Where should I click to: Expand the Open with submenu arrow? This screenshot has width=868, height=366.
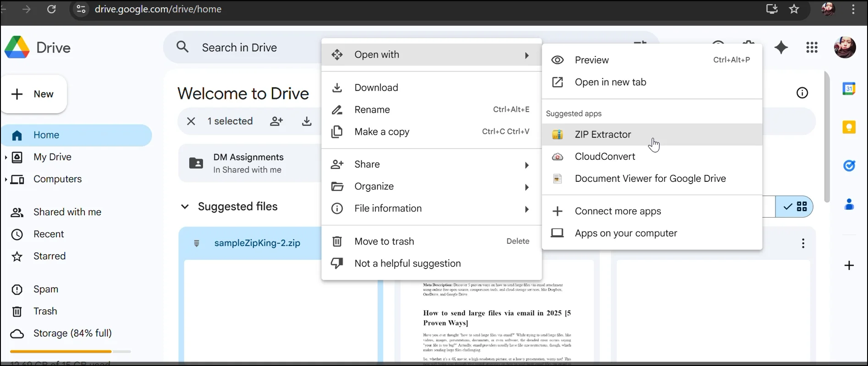click(527, 55)
